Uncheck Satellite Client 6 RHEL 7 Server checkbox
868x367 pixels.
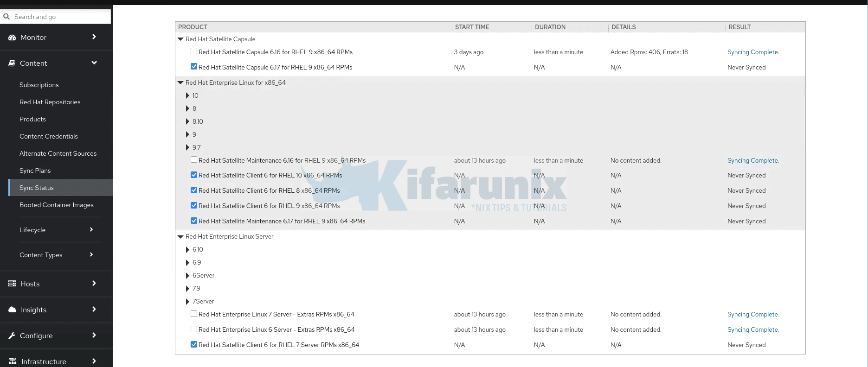[x=194, y=344]
